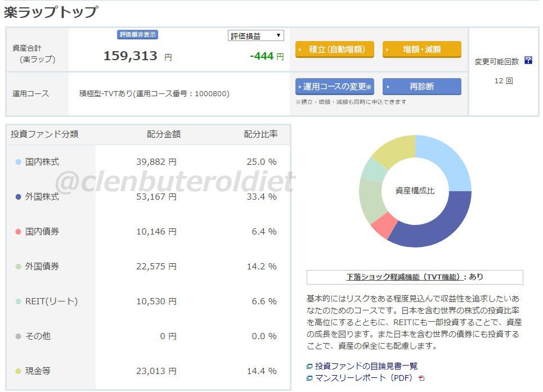Open the 評価損益 dropdown
The height and width of the screenshot is (392, 543).
pyautogui.click(x=255, y=35)
